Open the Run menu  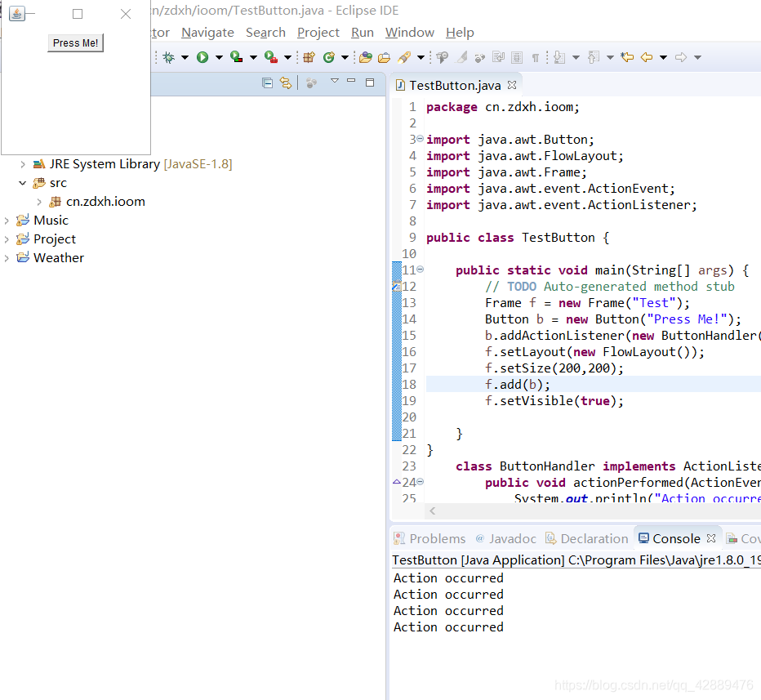[363, 33]
